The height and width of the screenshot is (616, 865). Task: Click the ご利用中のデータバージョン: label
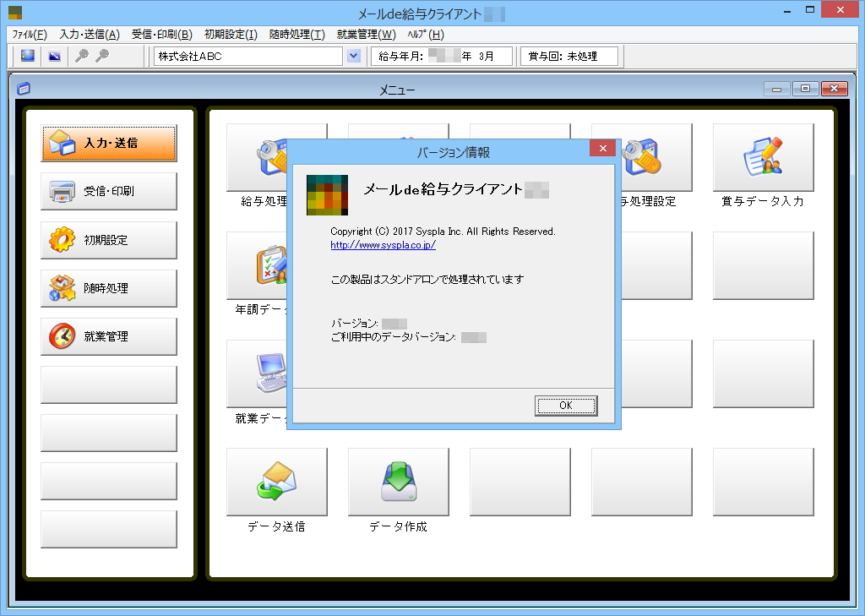point(394,336)
